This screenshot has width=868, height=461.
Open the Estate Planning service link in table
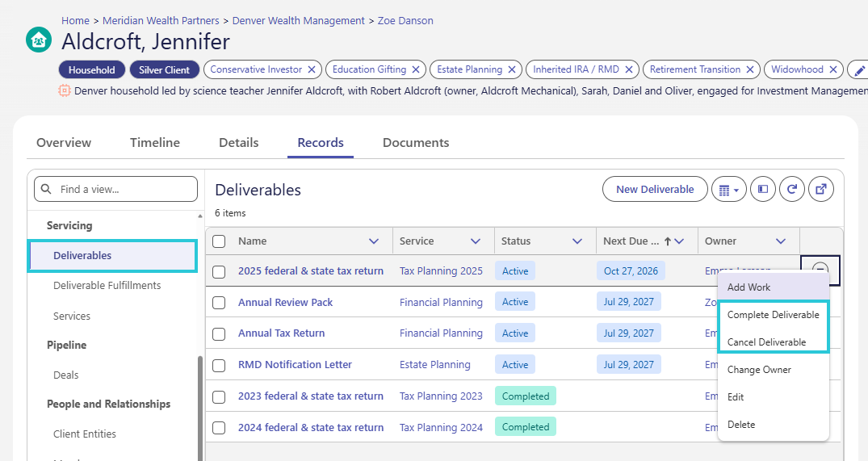(435, 365)
